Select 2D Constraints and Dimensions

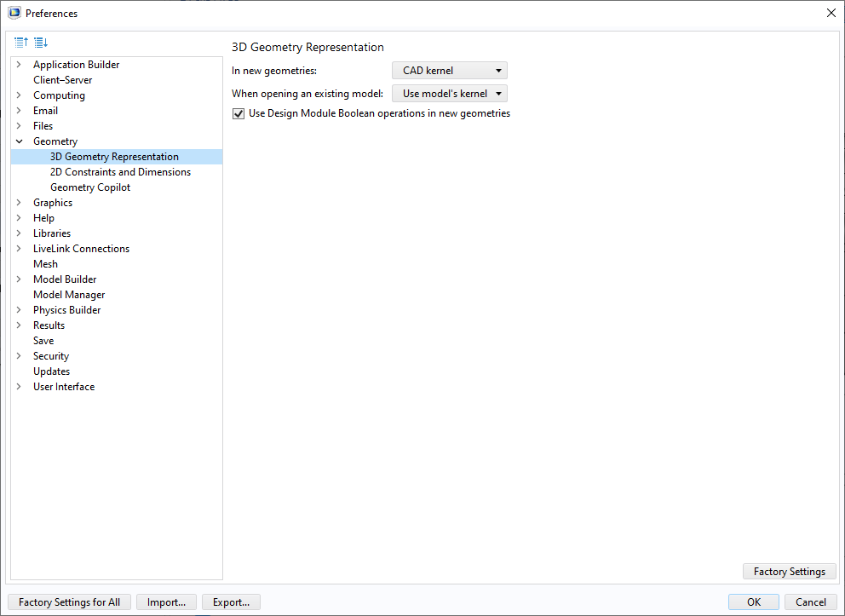120,172
